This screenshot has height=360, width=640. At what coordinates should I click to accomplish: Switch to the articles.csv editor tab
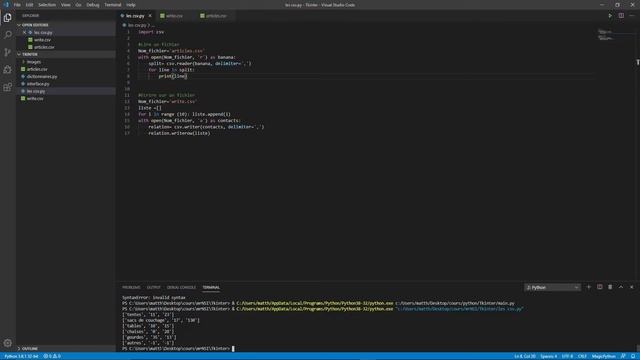(x=216, y=16)
